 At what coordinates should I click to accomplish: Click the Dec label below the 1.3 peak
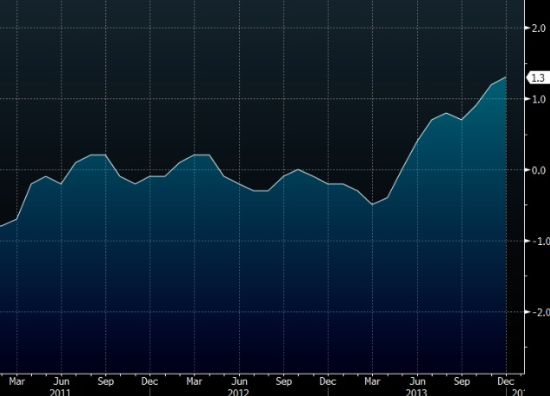tap(506, 381)
